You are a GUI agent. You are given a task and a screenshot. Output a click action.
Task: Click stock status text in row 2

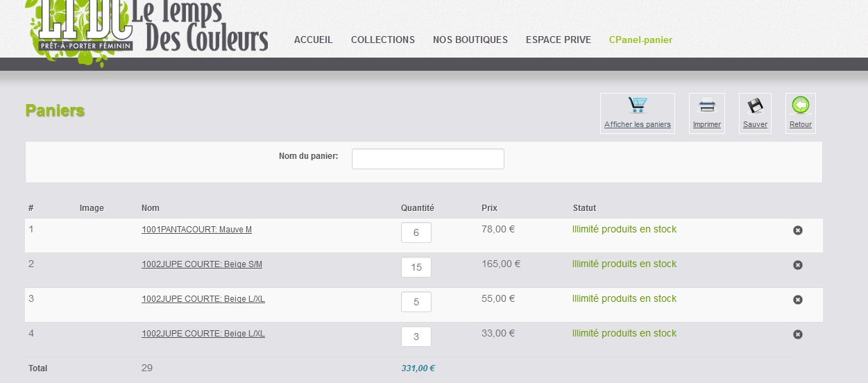tap(624, 264)
